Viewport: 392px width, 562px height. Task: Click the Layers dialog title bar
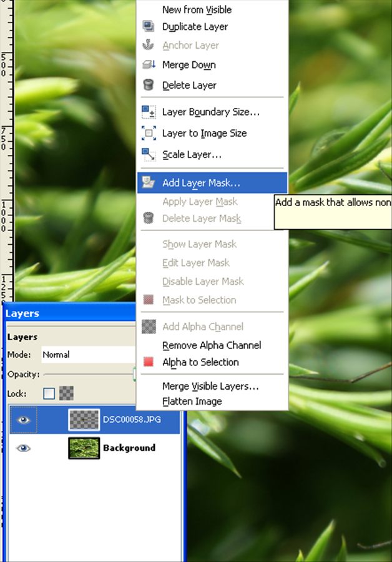point(70,313)
